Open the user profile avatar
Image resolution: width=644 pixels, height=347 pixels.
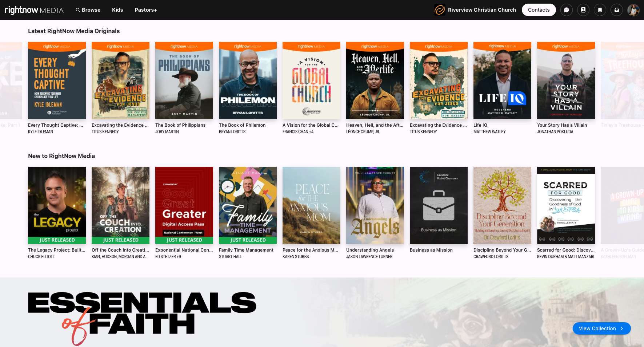[633, 10]
